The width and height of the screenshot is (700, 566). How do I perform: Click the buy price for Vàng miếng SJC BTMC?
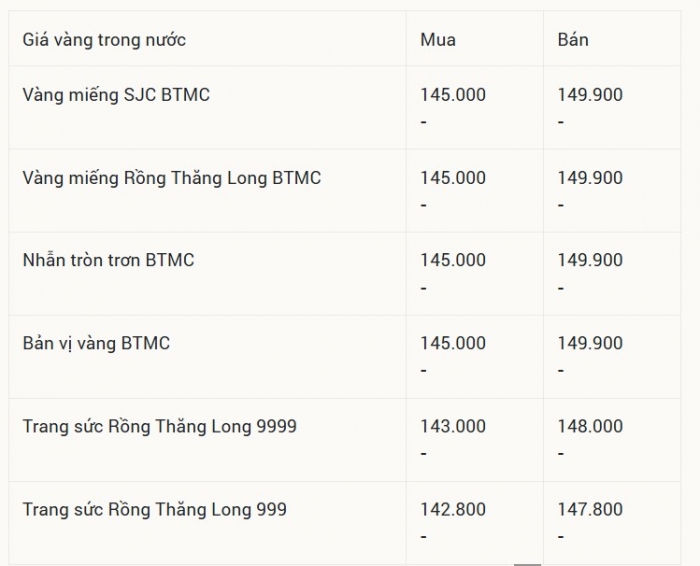click(453, 95)
